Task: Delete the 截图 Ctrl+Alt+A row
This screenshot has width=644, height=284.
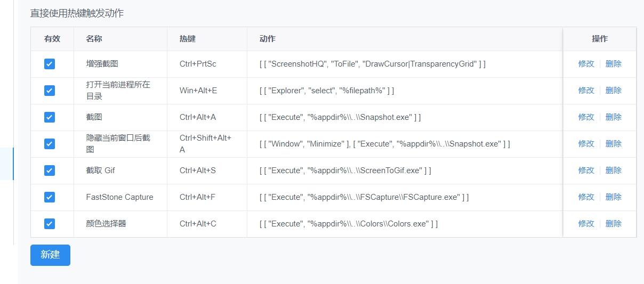Action: pos(613,117)
